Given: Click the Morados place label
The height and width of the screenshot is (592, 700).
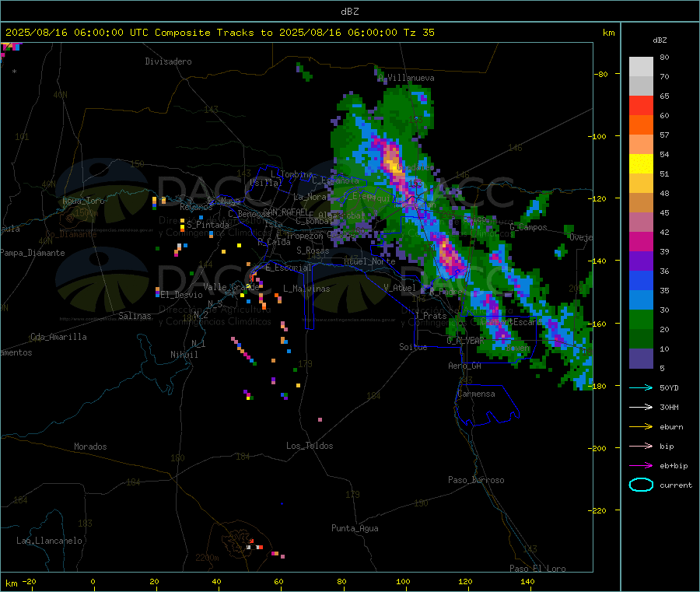Looking at the screenshot, I should pyautogui.click(x=90, y=447).
